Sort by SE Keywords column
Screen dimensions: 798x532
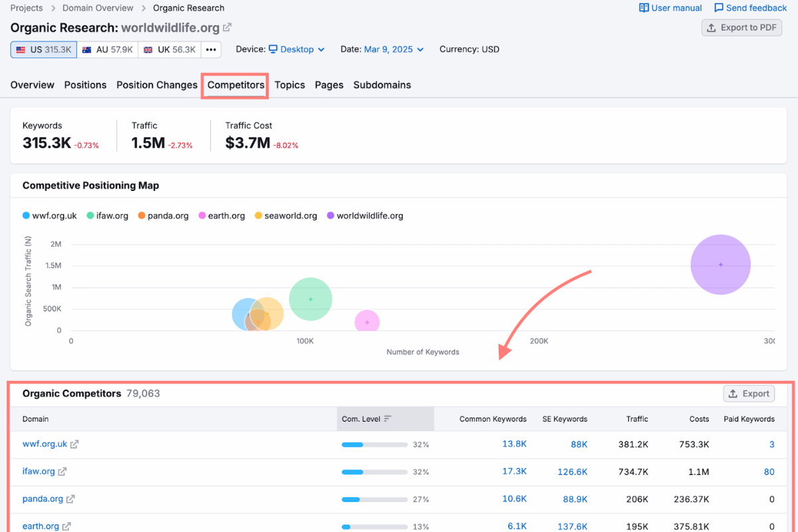coord(565,419)
